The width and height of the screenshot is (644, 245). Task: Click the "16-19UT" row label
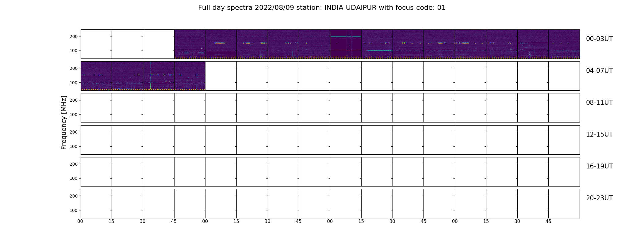pos(599,166)
